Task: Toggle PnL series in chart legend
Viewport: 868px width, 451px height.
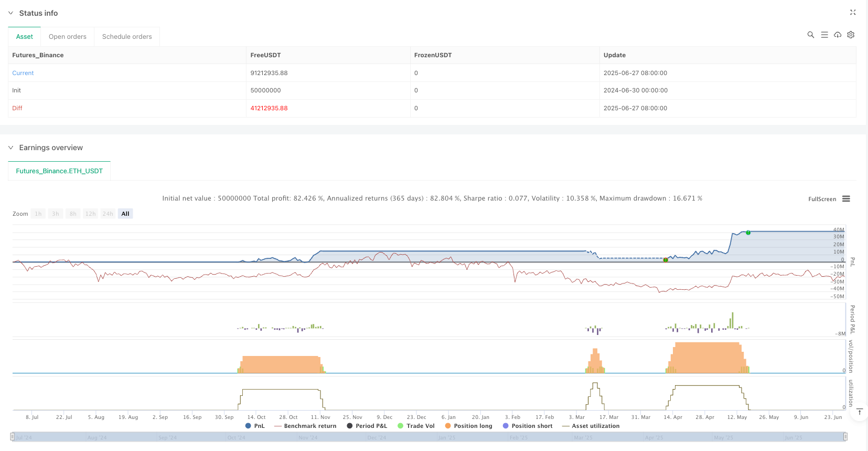Action: pyautogui.click(x=255, y=426)
